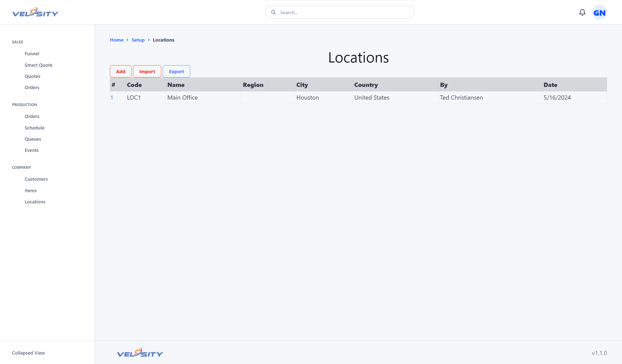Click LOC1 code in the locations table

coord(134,98)
